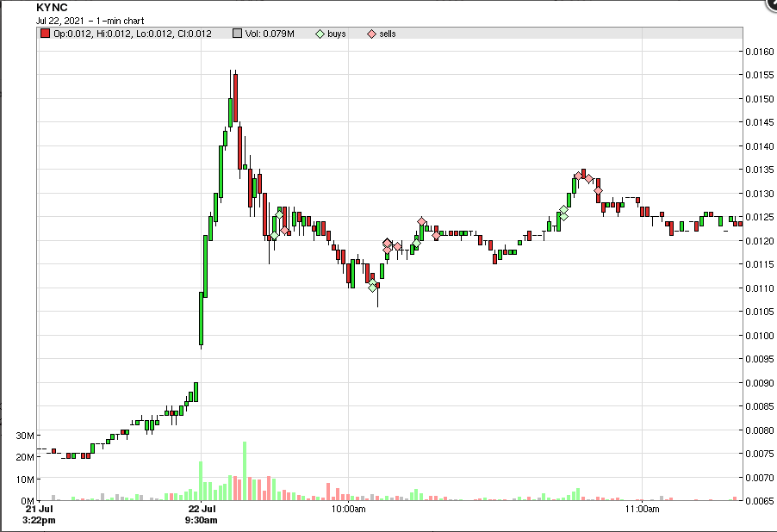
Task: Click the 0.0065 price axis label
Action: pos(760,501)
